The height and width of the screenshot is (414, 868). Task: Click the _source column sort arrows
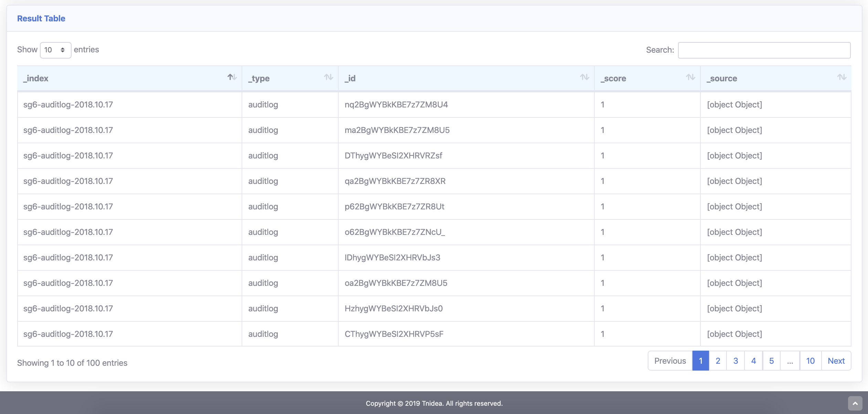click(842, 77)
